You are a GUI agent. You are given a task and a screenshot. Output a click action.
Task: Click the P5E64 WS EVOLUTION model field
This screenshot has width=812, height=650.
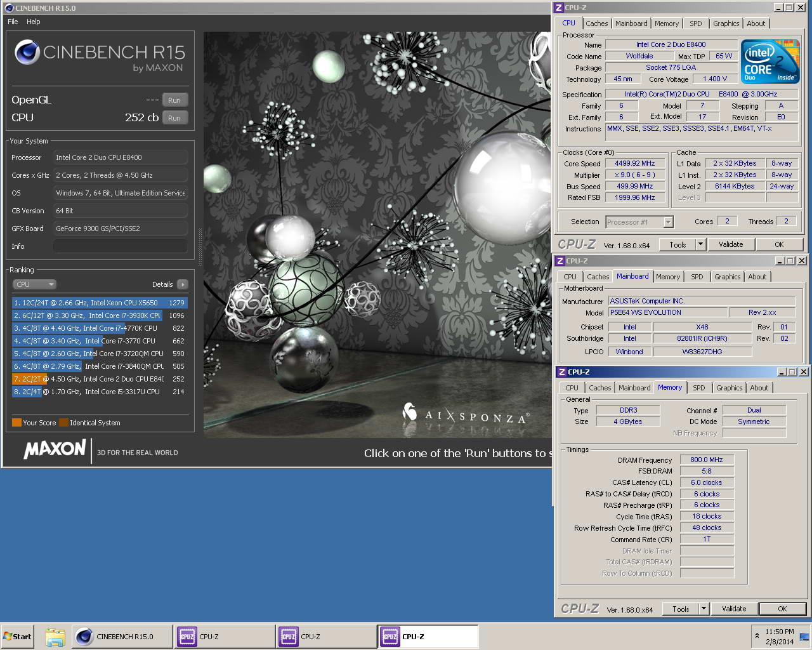click(668, 312)
